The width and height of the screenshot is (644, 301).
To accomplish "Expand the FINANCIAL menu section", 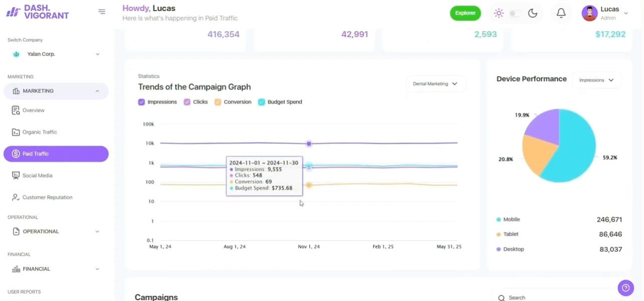I will (56, 269).
